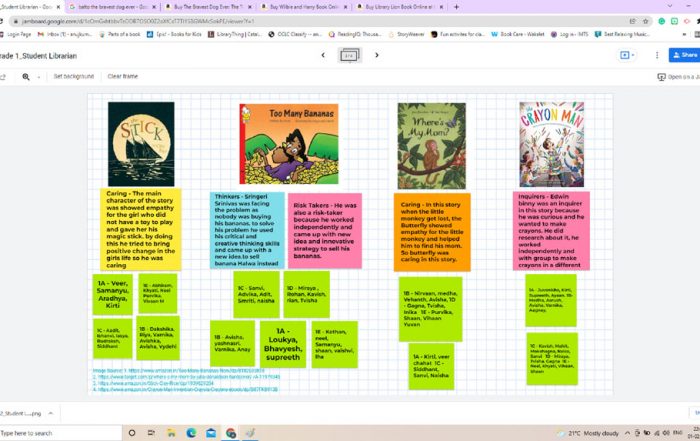Switch to the 'Buy Wilbie and Harry Book' tab
The image size is (700, 441).
304,7
